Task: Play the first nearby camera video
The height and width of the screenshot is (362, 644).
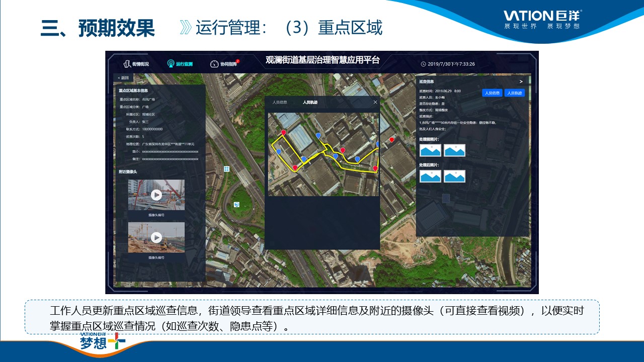Action: pyautogui.click(x=156, y=195)
